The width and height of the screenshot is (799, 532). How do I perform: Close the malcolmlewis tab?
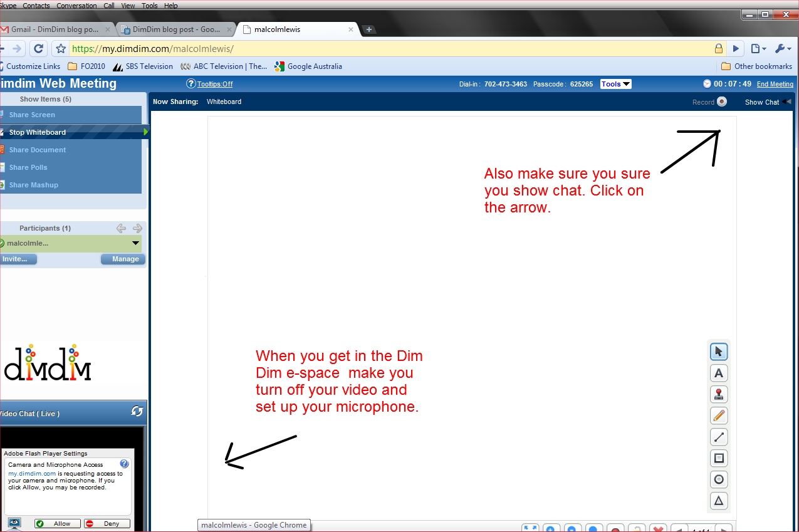coord(351,29)
